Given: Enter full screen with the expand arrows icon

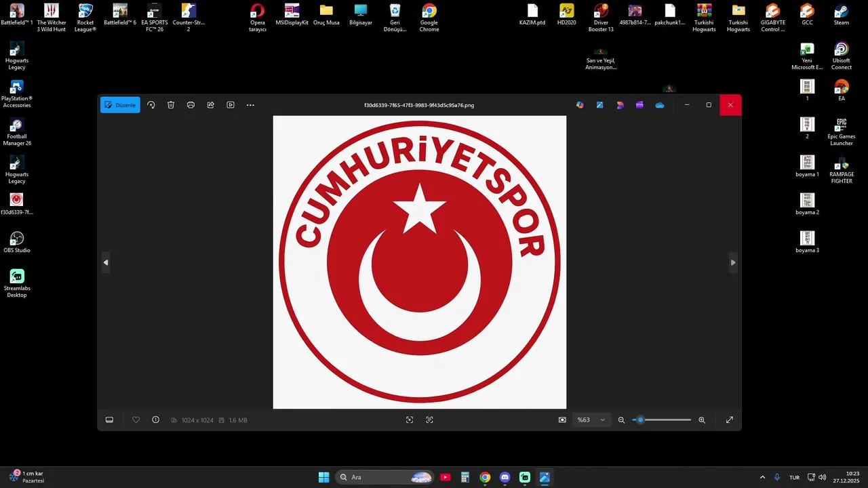Looking at the screenshot, I should point(730,420).
